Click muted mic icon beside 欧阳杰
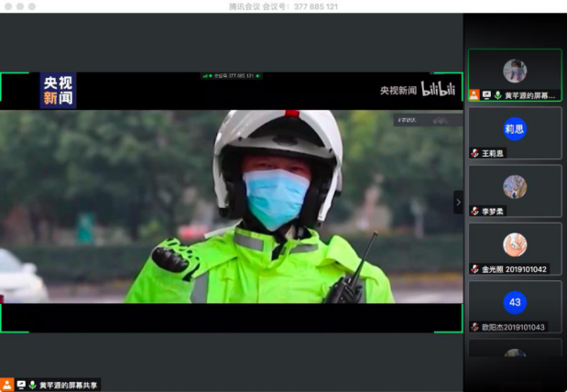The image size is (567, 392). 474,326
